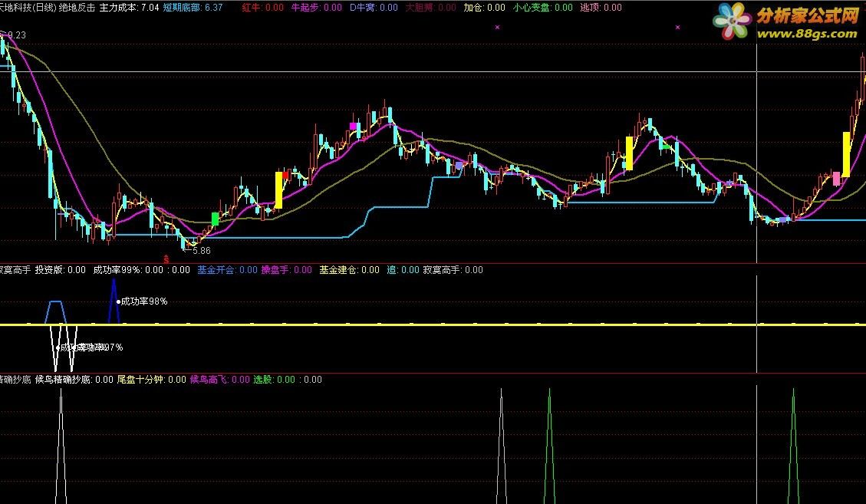This screenshot has width=866, height=504.
Task: Click the 成功率99%: 0.00 label
Action: [128, 270]
